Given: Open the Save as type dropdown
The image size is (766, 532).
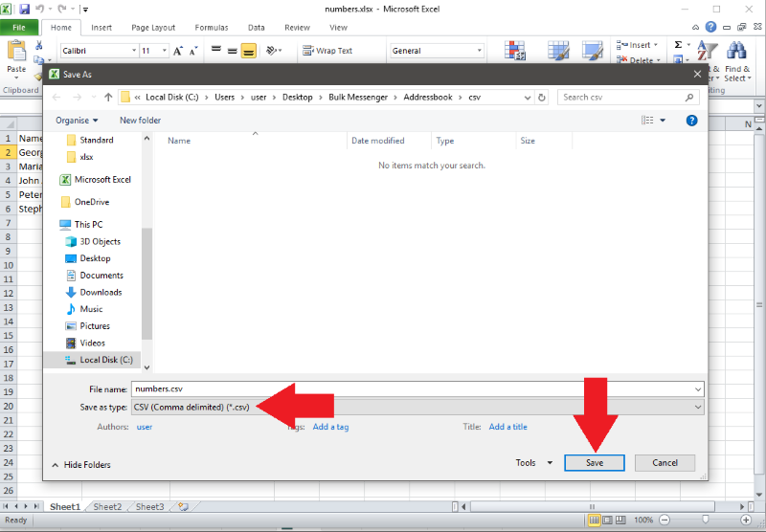Looking at the screenshot, I should tap(417, 407).
